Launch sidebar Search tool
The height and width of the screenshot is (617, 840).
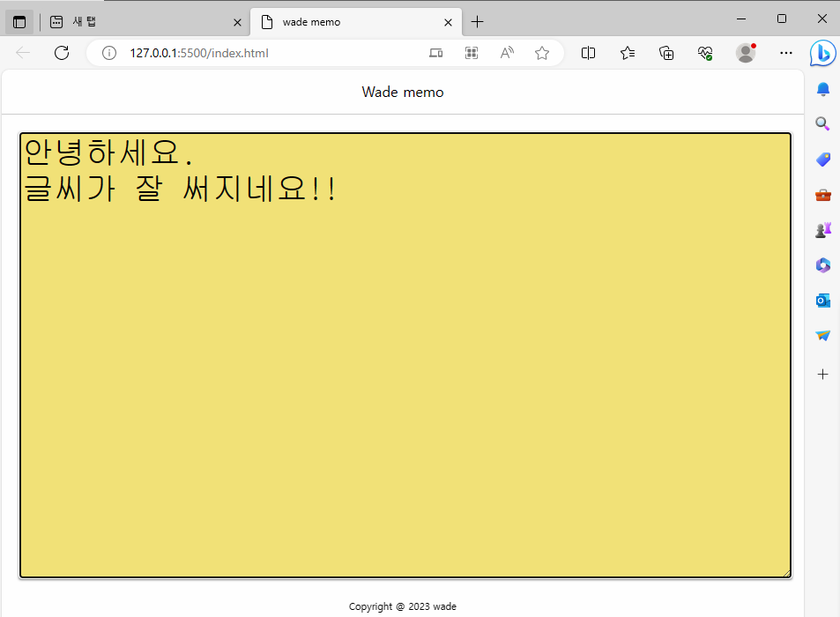click(x=822, y=123)
